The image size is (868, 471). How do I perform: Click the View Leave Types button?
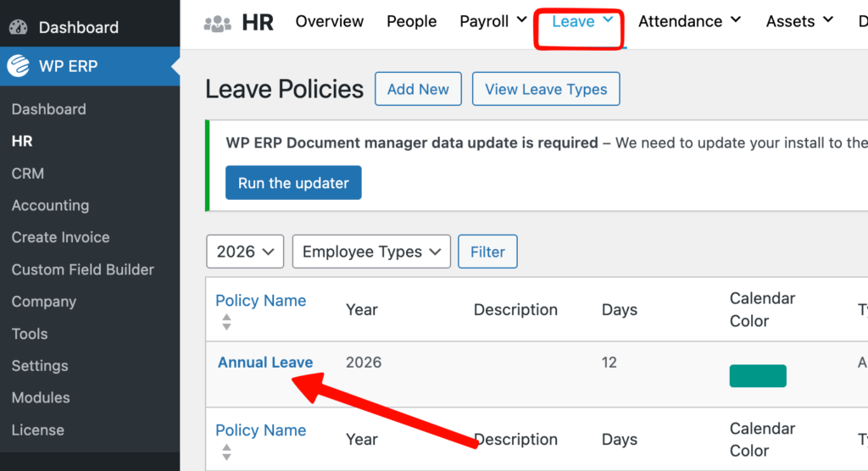pos(546,89)
